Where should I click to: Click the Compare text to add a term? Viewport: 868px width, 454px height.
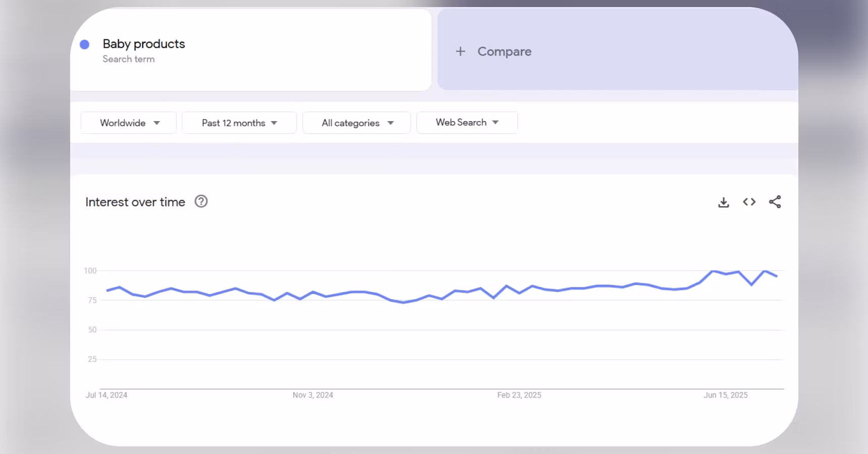pos(504,51)
